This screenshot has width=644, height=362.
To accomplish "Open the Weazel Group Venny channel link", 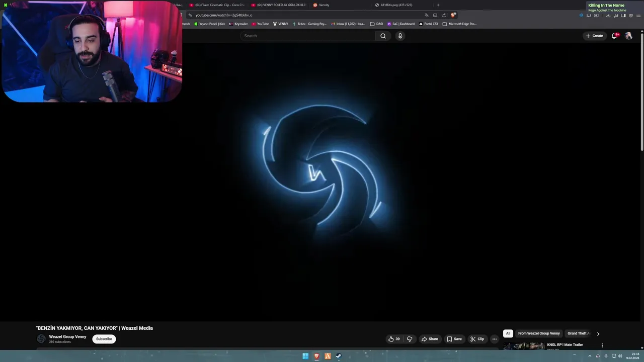I will coord(67,337).
